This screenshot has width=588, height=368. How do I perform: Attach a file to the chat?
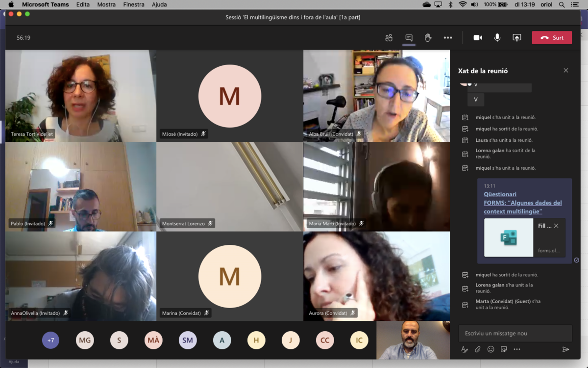pos(478,349)
